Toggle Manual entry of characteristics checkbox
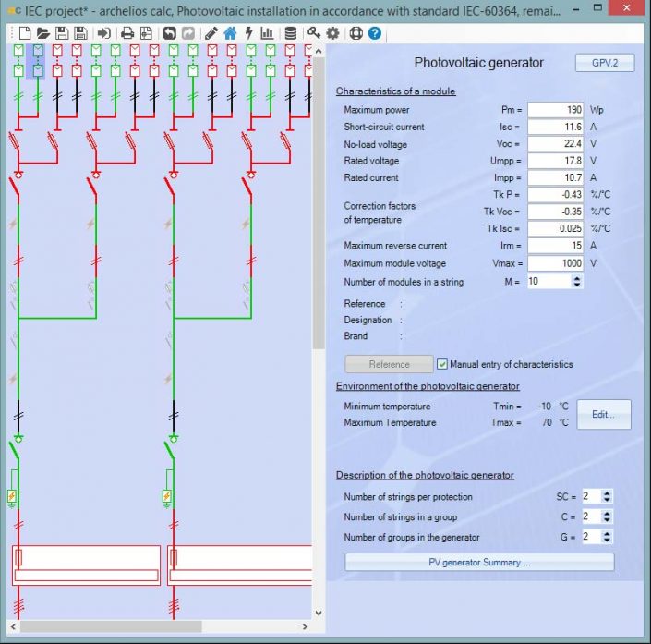Screen dimensions: 651x644 [x=442, y=364]
